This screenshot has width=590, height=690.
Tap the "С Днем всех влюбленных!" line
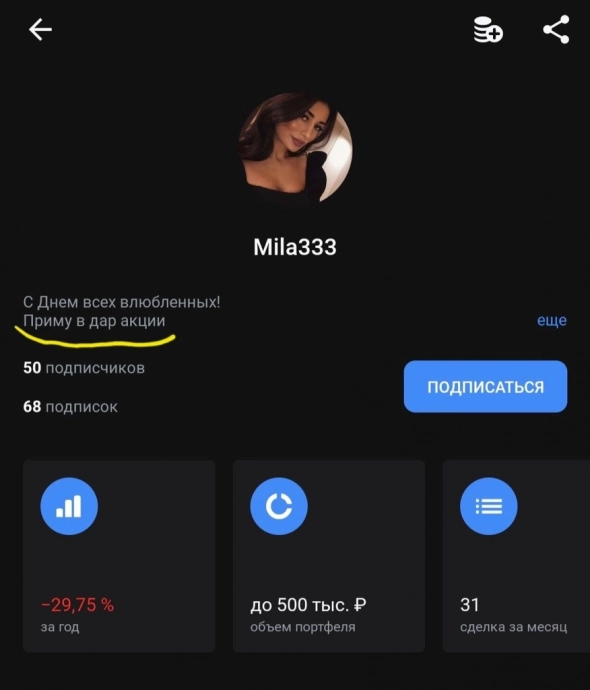point(121,302)
